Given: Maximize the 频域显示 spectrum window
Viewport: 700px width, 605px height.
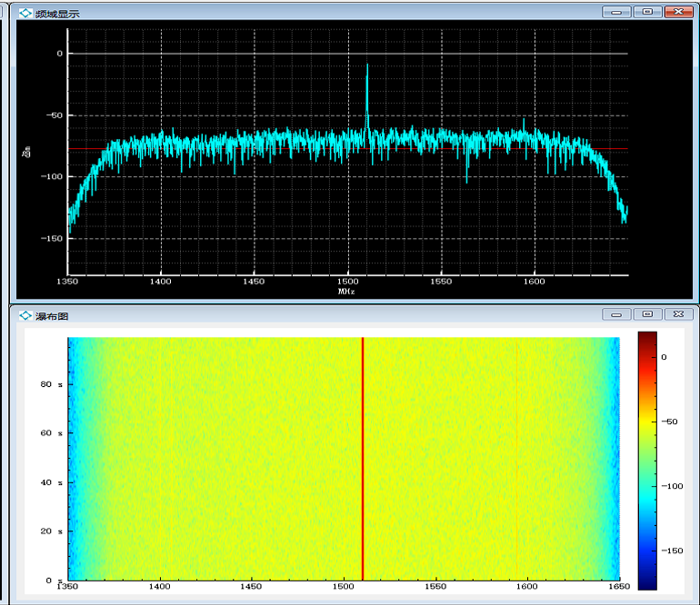Looking at the screenshot, I should [648, 12].
